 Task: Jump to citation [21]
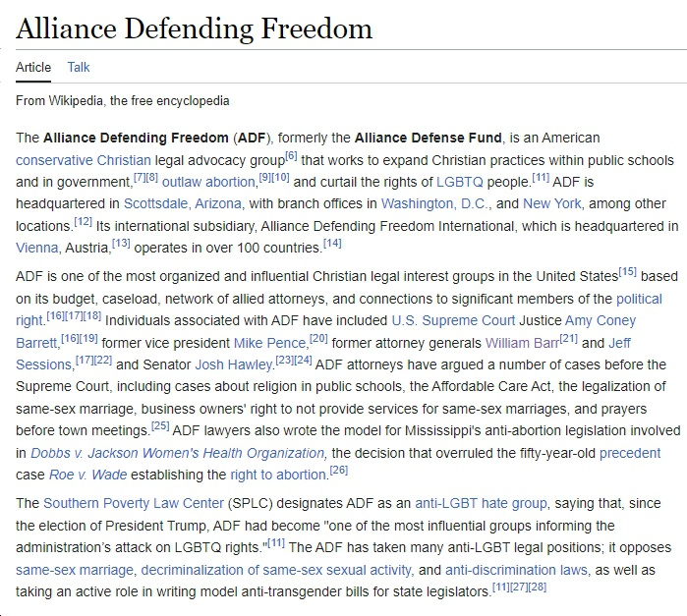click(x=569, y=338)
